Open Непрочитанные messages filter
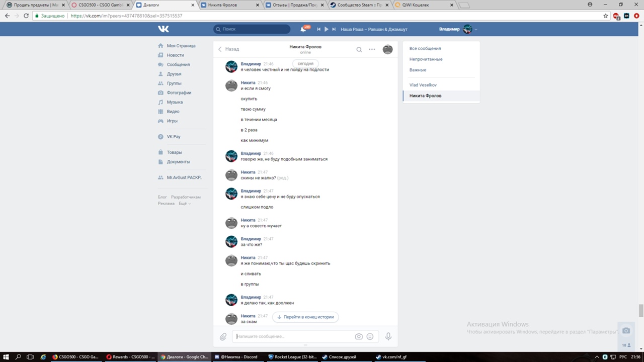 point(426,59)
